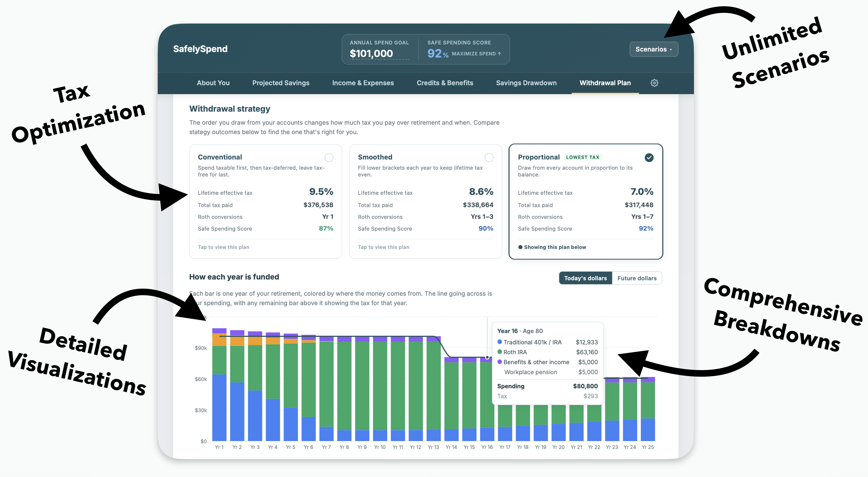868x477 pixels.
Task: Click the Yr 10 chart bar
Action: click(x=380, y=388)
